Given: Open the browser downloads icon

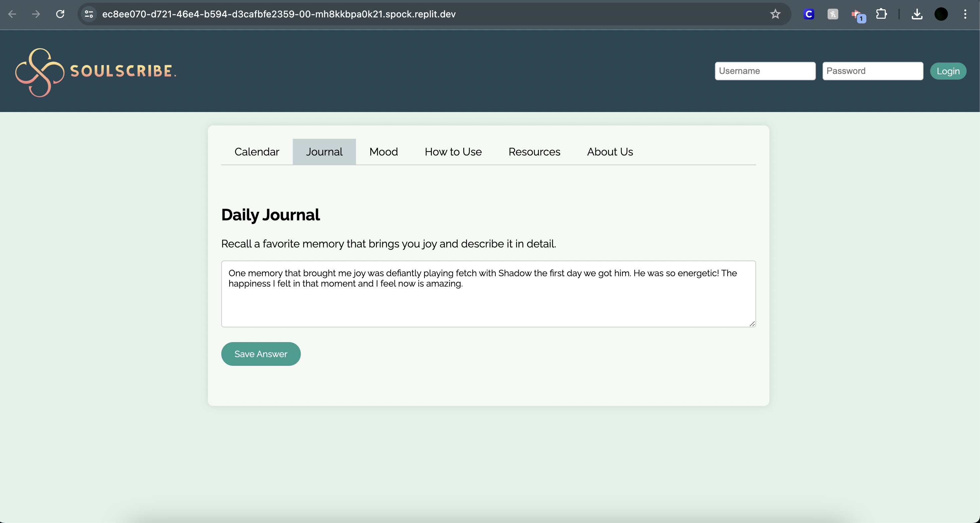Looking at the screenshot, I should (x=917, y=14).
